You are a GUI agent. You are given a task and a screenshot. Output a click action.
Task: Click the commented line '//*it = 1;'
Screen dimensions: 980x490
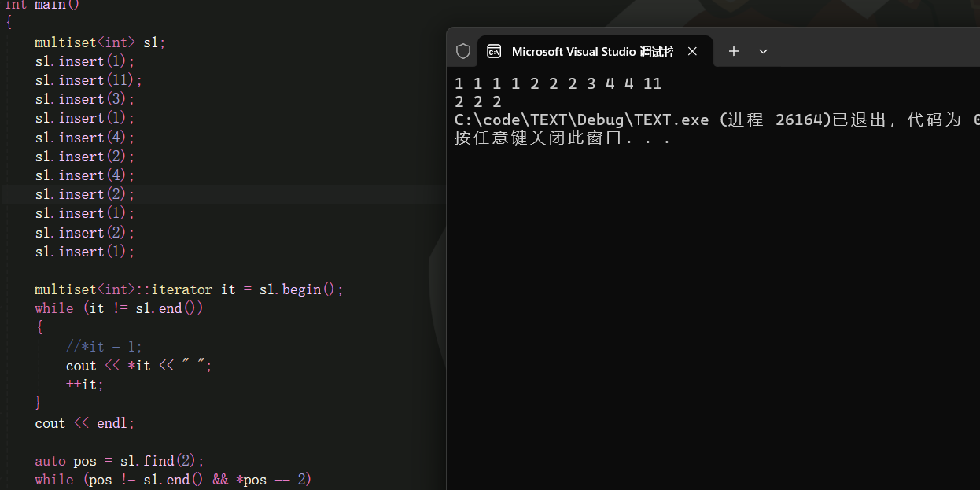pos(104,346)
